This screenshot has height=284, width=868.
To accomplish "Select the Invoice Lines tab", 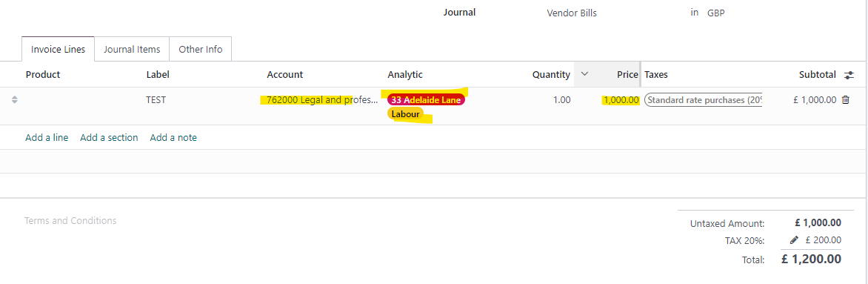I will [x=58, y=50].
